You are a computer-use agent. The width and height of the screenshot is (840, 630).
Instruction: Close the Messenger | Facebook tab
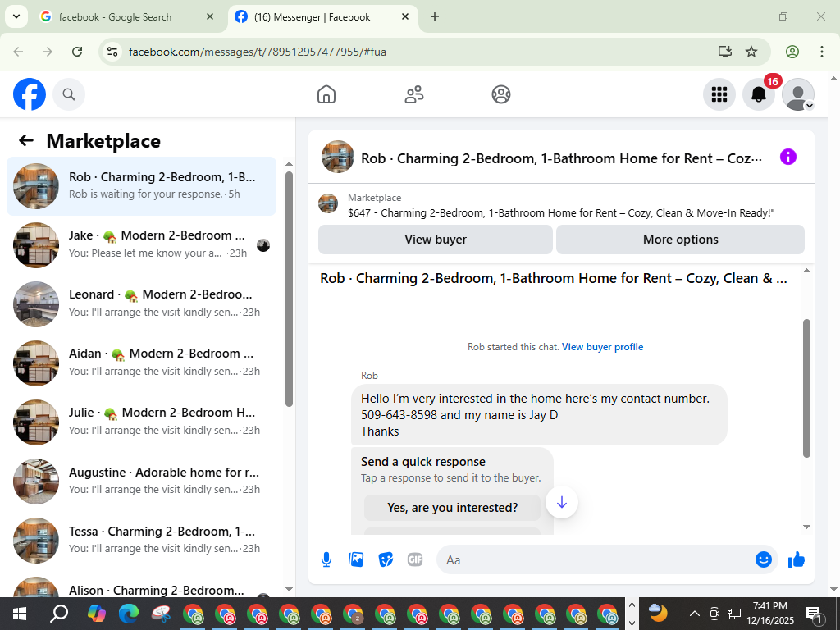click(405, 16)
